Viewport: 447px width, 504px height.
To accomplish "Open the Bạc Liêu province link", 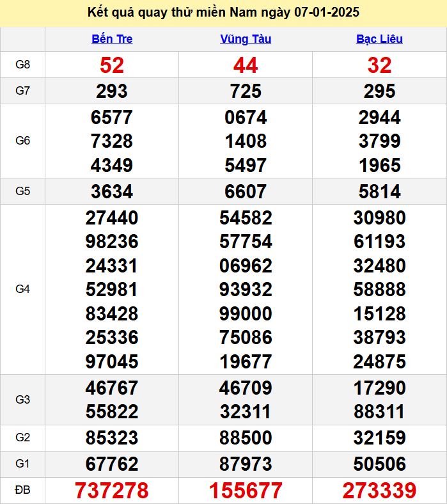I will [379, 39].
